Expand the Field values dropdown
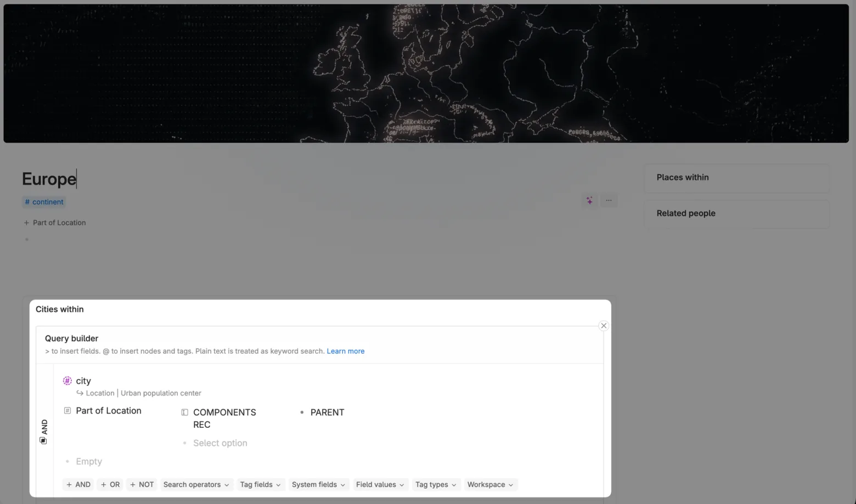 point(380,485)
